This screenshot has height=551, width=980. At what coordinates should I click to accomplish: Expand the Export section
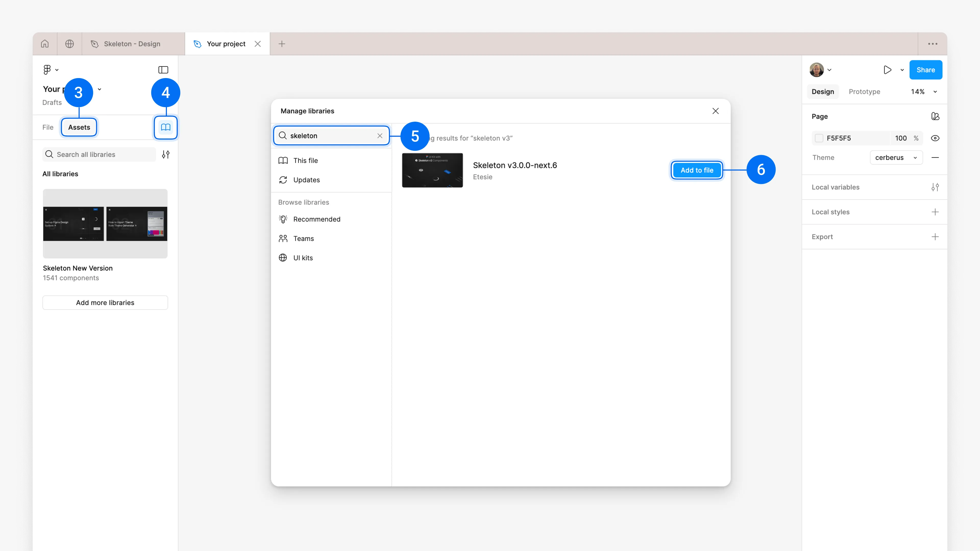(x=935, y=236)
